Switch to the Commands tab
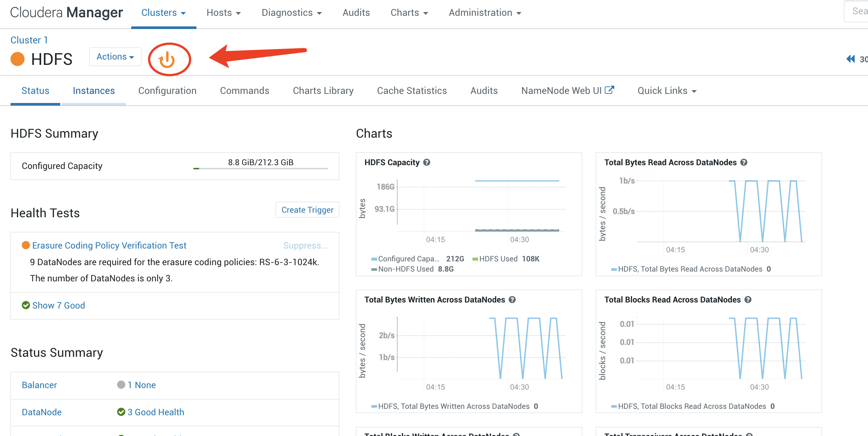This screenshot has width=868, height=436. 245,91
